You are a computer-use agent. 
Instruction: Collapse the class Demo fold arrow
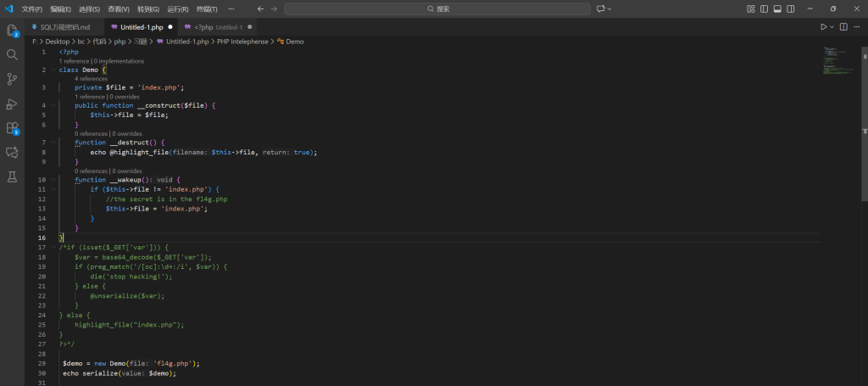(x=53, y=70)
